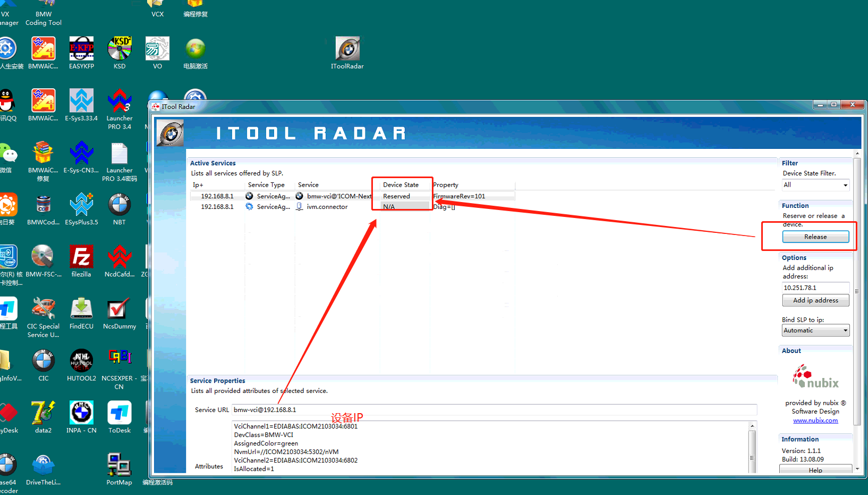Viewport: 868px width, 495px height.
Task: Open the Device State Filter dropdown
Action: tap(815, 185)
